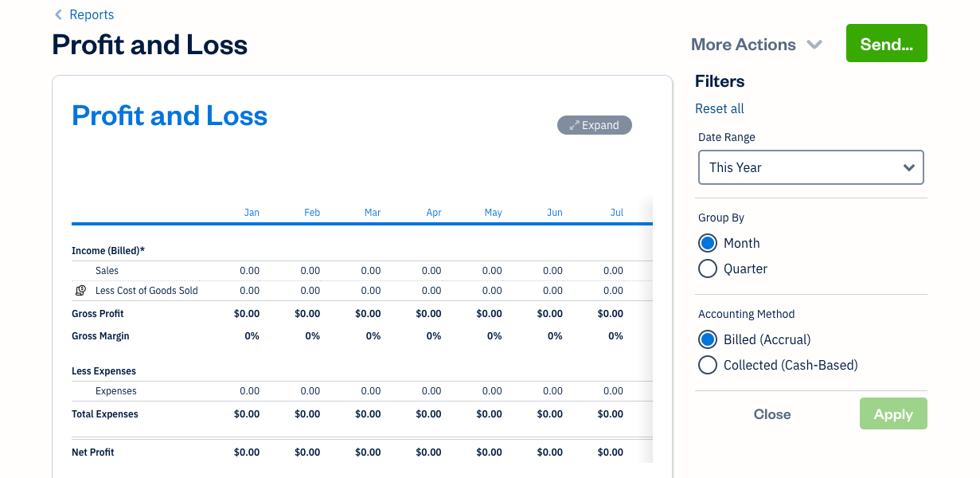
Task: Reset all filters
Action: click(x=720, y=108)
